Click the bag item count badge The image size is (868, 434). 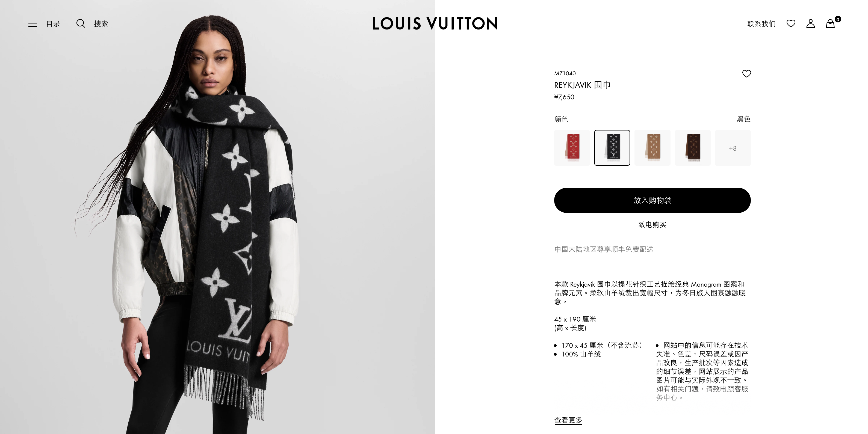[838, 19]
